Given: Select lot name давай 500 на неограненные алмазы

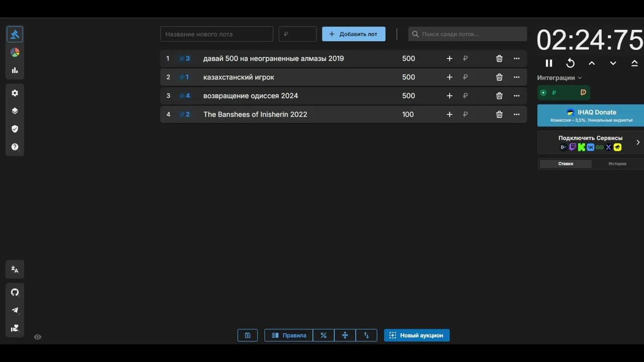Looking at the screenshot, I should coord(274,58).
